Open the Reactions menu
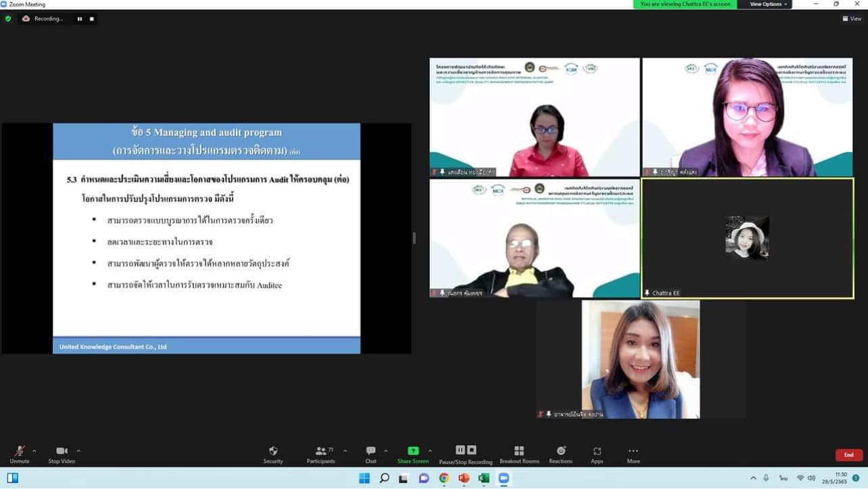This screenshot has height=489, width=868. coord(560,454)
